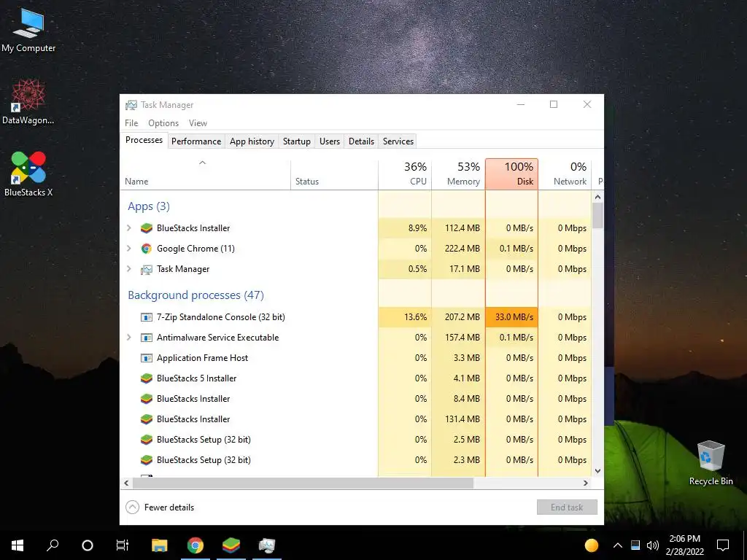Click the BlueStacks Installer 8.4 MB row icon
Image resolution: width=747 pixels, height=560 pixels.
(146, 399)
